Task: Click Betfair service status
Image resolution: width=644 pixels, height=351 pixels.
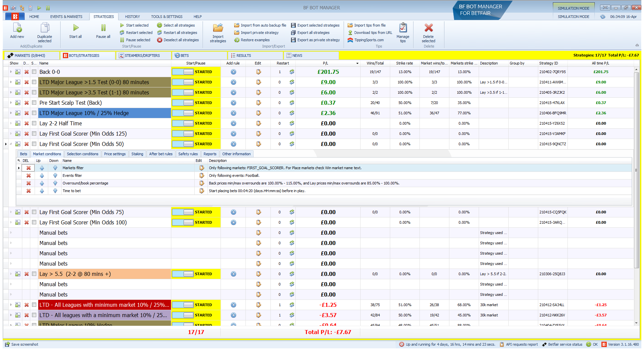Action: pyautogui.click(x=562, y=344)
